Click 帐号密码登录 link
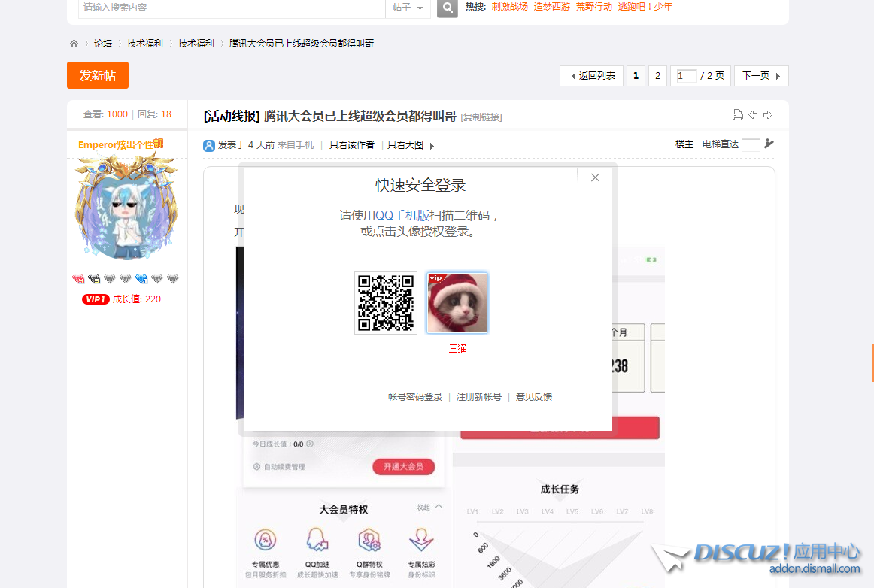This screenshot has width=874, height=588. pyautogui.click(x=415, y=397)
